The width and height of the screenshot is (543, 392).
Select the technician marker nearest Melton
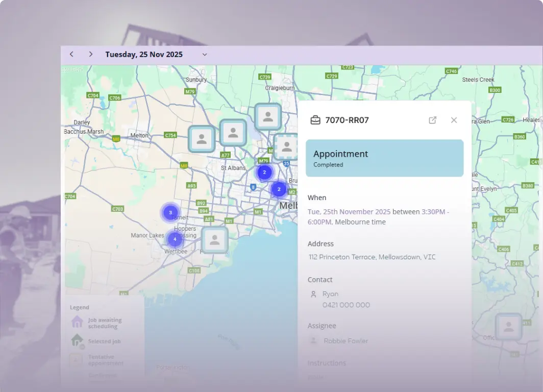pyautogui.click(x=202, y=139)
